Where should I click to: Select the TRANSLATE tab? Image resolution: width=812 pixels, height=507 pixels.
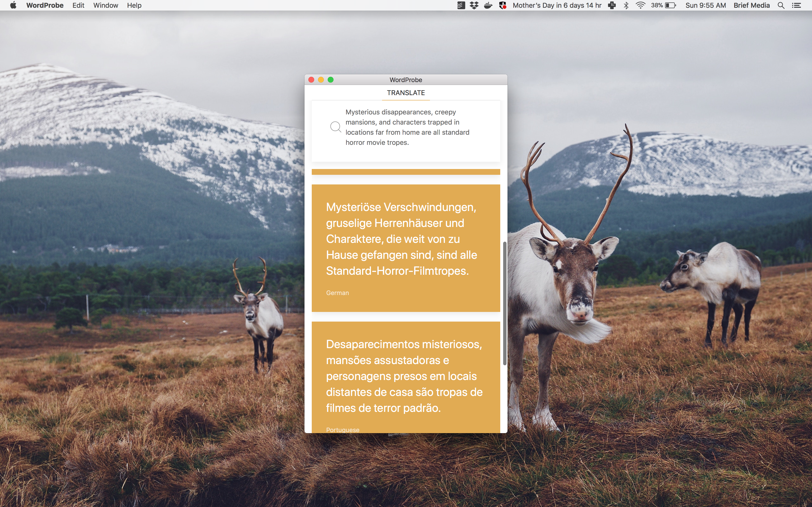[x=406, y=93]
